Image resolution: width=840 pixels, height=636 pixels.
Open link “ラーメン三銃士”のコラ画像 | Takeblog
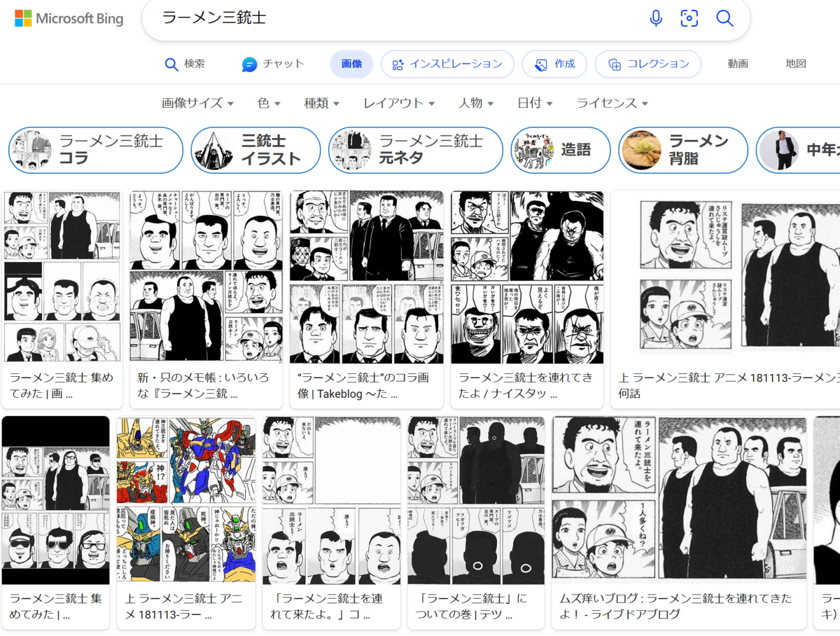363,385
